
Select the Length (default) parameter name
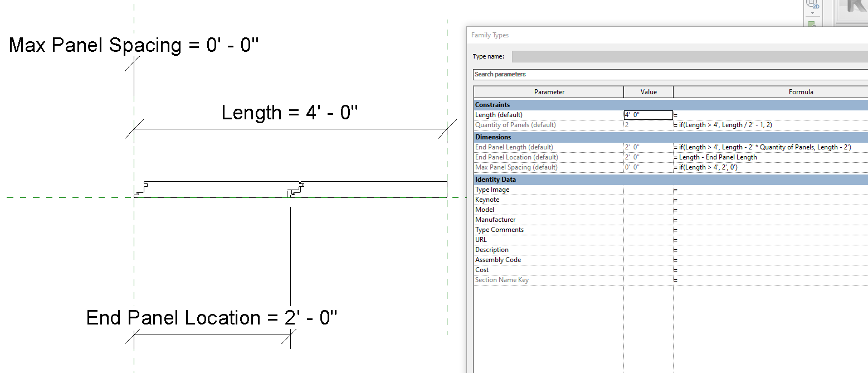point(499,115)
